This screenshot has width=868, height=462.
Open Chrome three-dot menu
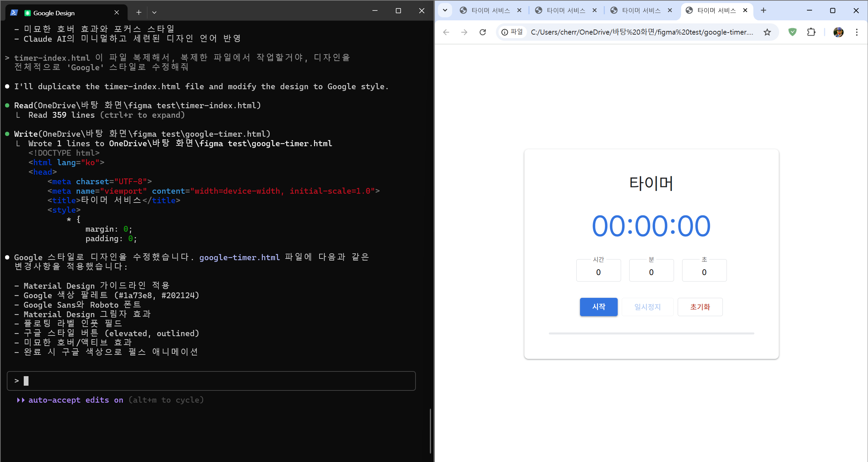(856, 32)
